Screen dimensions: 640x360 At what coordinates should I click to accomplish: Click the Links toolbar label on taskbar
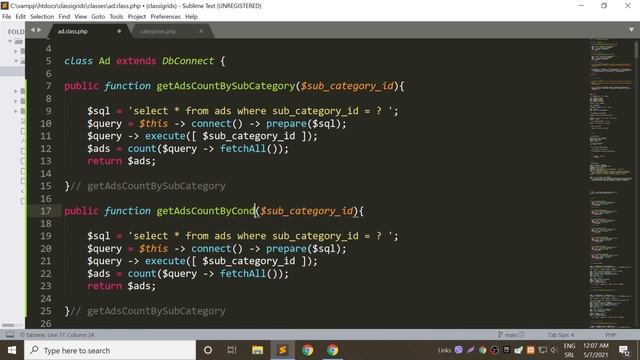coord(444,350)
